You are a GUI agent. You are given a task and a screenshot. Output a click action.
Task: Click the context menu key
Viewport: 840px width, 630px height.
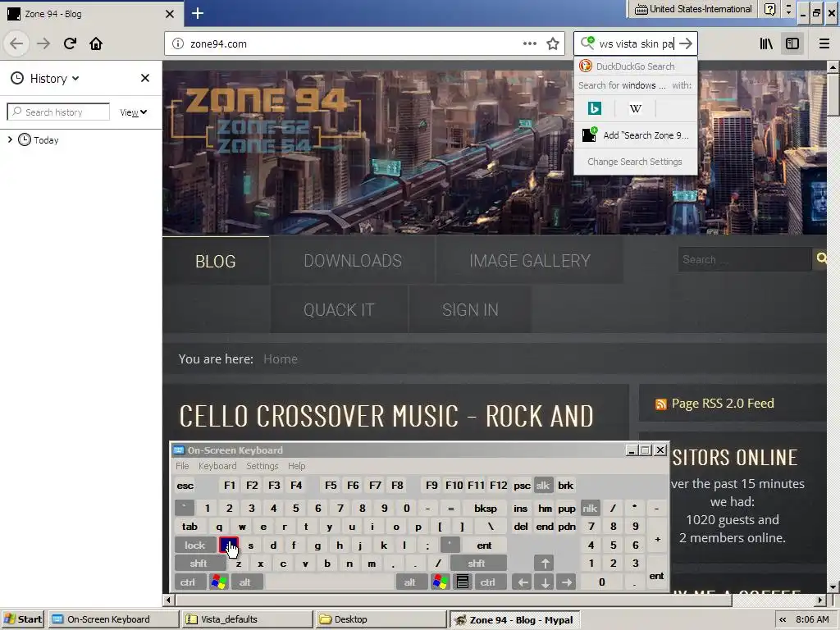463,582
